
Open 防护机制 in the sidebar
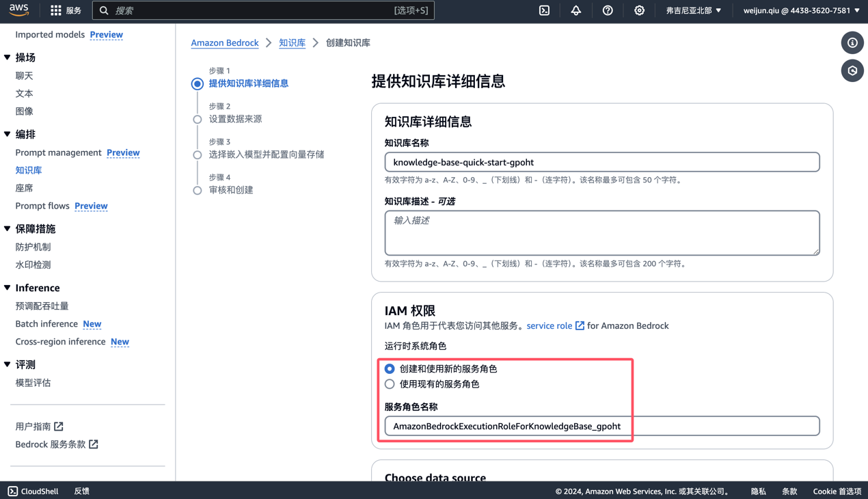click(33, 247)
